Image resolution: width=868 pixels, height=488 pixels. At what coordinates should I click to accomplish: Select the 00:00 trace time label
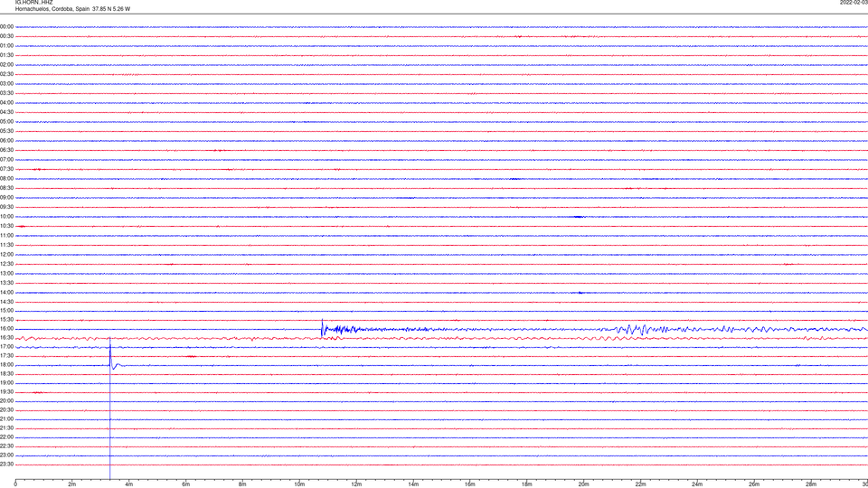6,26
